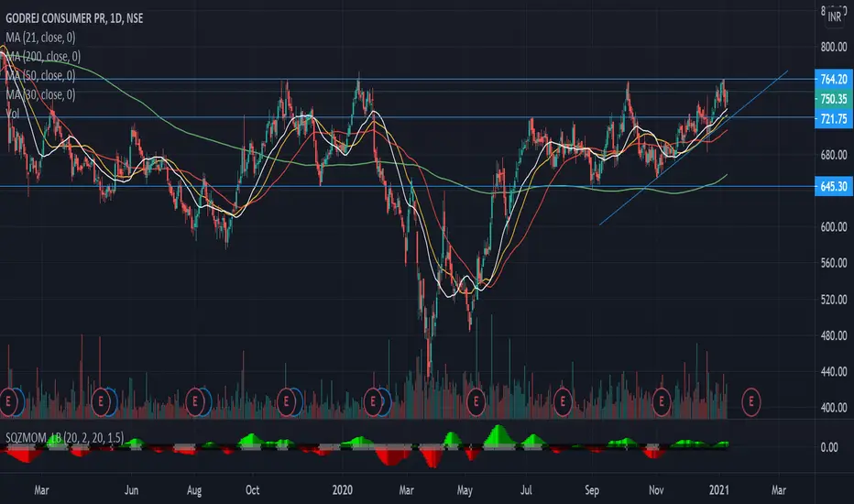Open the INR currency selector
This screenshot has height=504, width=854.
(834, 16)
